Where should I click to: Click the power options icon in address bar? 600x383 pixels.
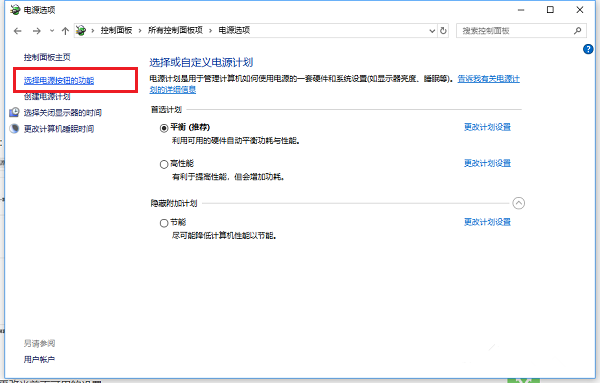click(x=81, y=30)
